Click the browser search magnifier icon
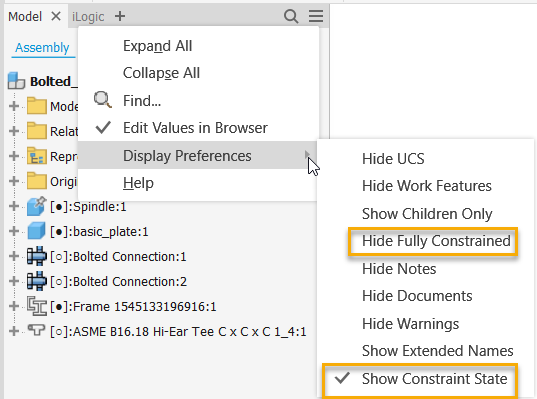537x399 pixels. [x=291, y=16]
